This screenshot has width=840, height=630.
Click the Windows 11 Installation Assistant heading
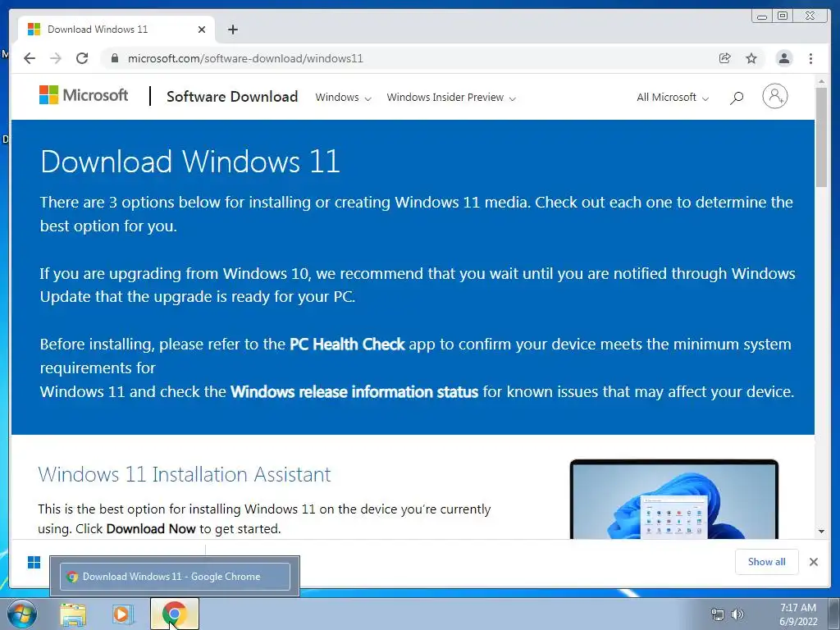click(x=185, y=475)
